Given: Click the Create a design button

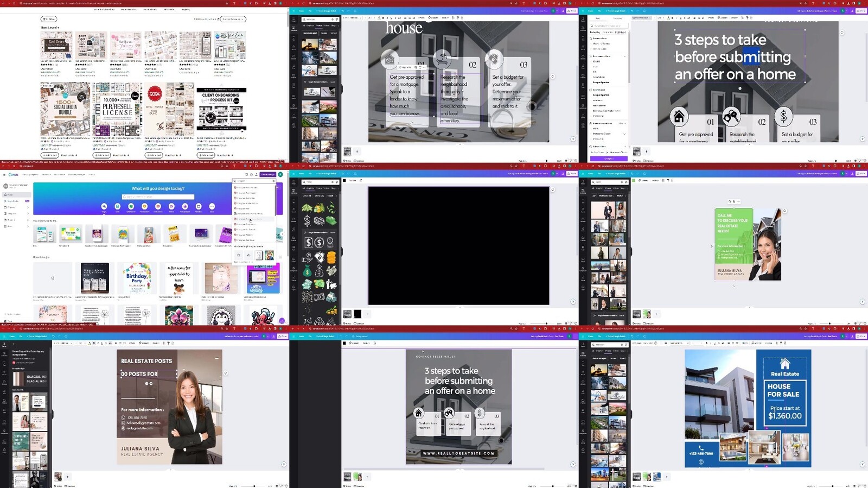Looking at the screenshot, I should (x=267, y=175).
